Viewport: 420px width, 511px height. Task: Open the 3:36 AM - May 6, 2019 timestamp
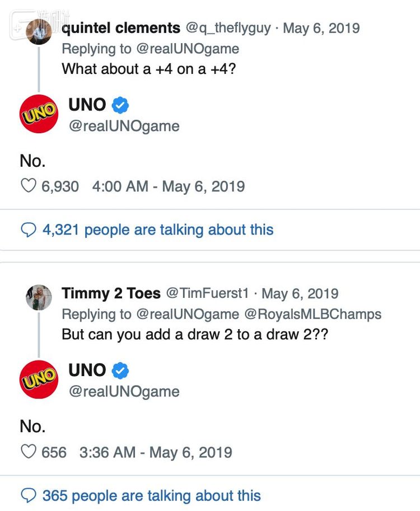[156, 452]
